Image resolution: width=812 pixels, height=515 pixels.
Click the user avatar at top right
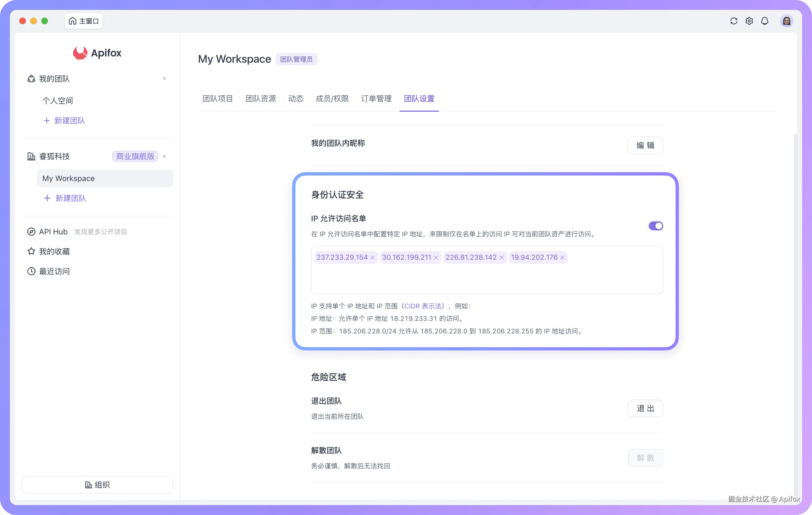click(x=786, y=21)
